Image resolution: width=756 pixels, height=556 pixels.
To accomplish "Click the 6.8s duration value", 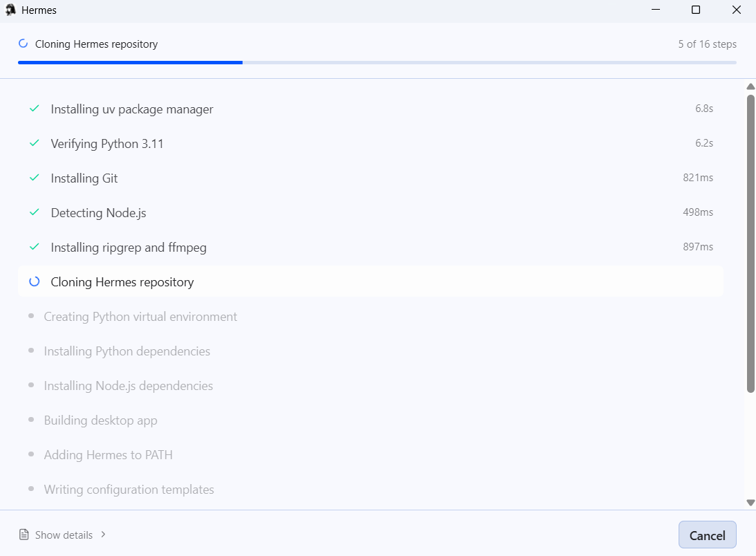I will pyautogui.click(x=704, y=109).
